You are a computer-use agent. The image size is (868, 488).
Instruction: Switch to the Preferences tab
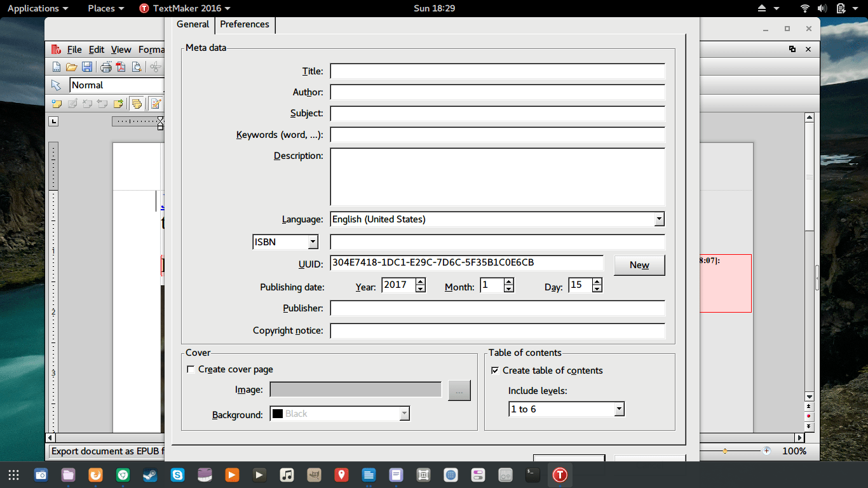[245, 24]
